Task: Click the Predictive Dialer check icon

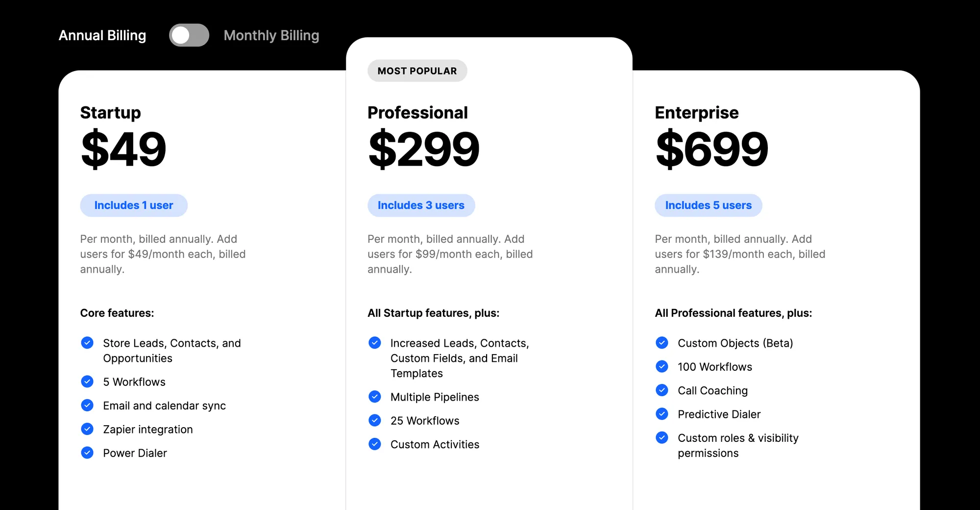Action: coord(662,413)
